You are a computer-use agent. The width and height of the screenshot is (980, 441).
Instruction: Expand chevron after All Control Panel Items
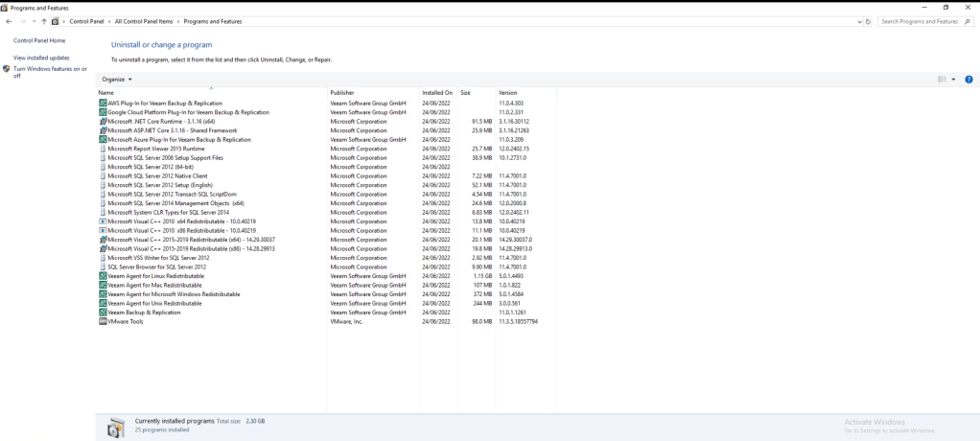point(178,21)
